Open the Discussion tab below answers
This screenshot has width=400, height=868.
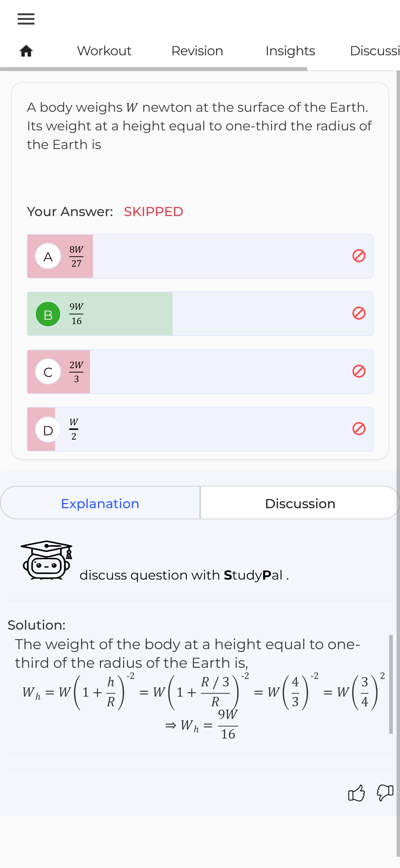pos(300,503)
